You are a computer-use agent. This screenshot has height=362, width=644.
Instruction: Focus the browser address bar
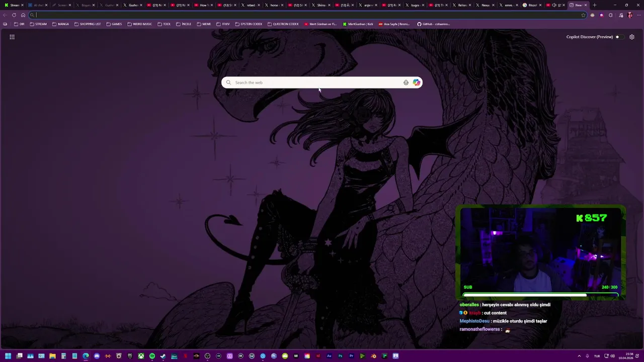[x=307, y=15]
